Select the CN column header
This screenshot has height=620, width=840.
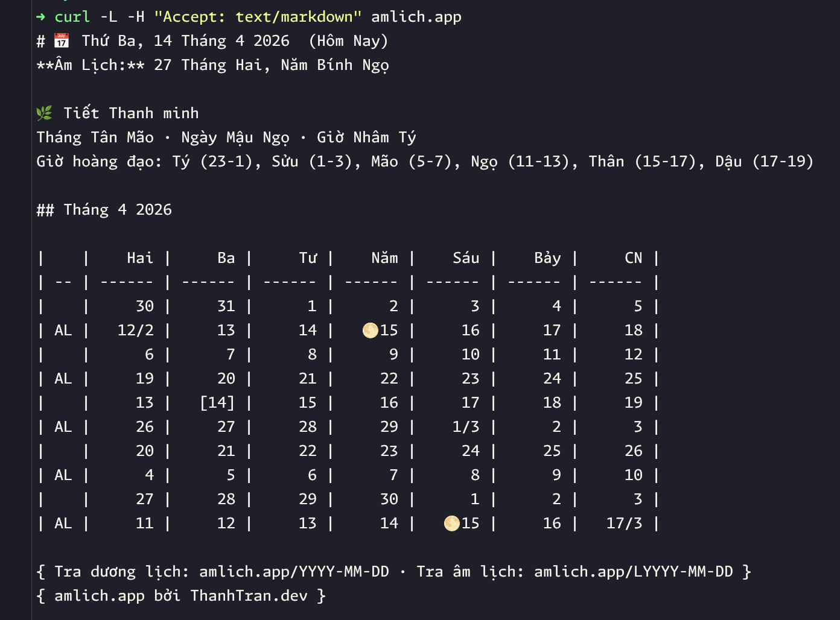[633, 258]
